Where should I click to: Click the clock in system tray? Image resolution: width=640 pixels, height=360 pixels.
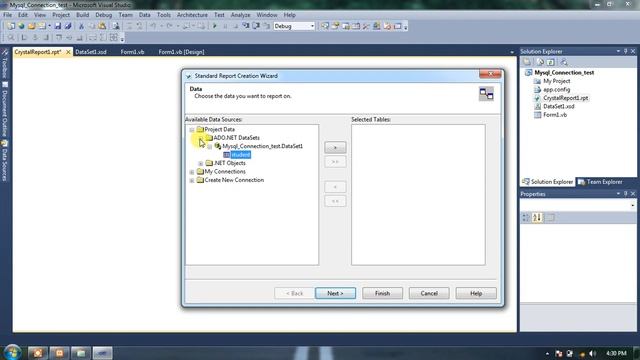pos(616,353)
